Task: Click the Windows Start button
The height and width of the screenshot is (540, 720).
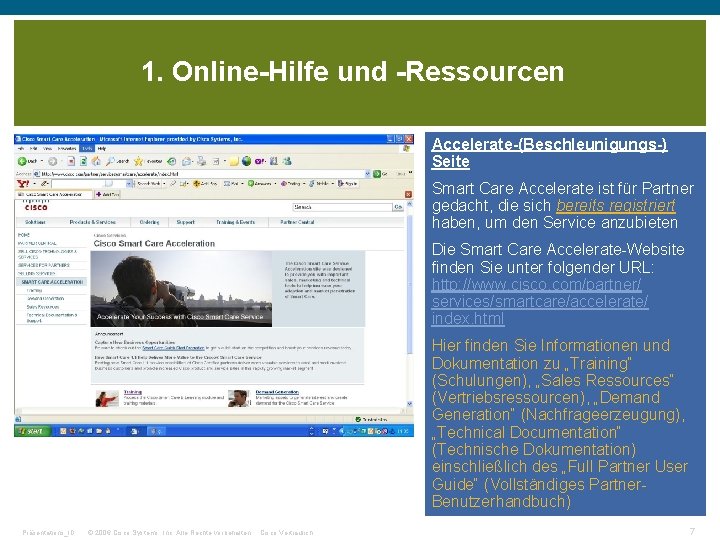Action: pyautogui.click(x=32, y=431)
